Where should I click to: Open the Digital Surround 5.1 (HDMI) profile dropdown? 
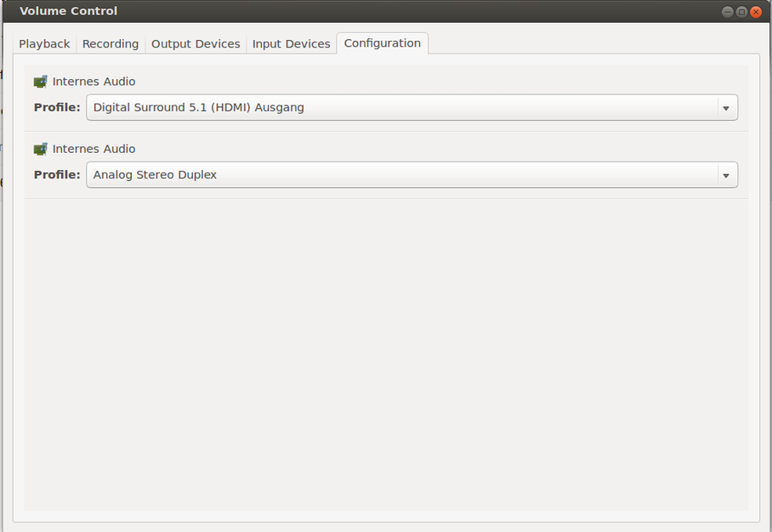click(x=400, y=108)
